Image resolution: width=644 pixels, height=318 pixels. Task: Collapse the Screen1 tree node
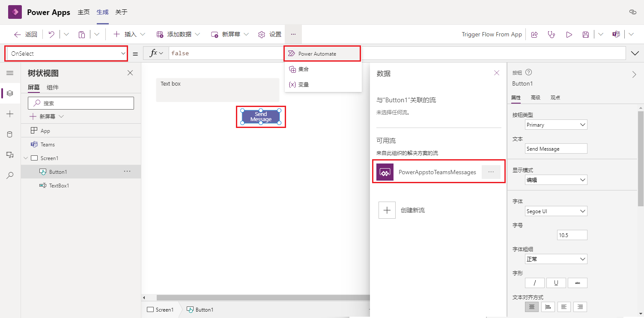26,158
